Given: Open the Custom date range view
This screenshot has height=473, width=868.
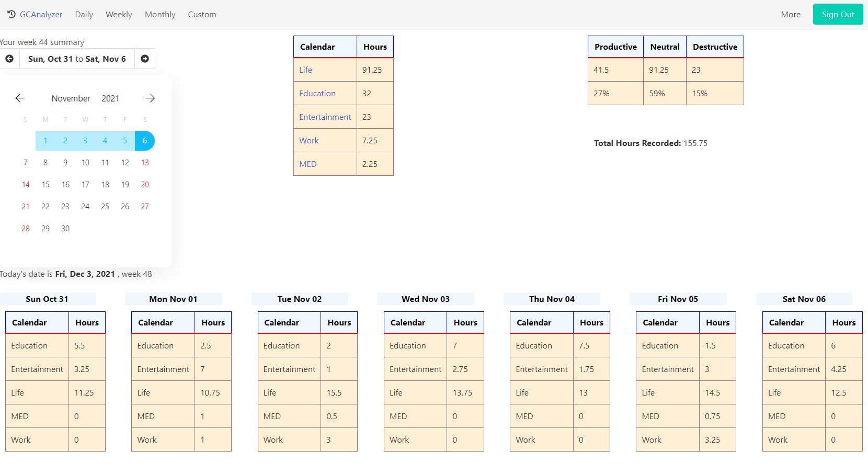Looking at the screenshot, I should 202,14.
